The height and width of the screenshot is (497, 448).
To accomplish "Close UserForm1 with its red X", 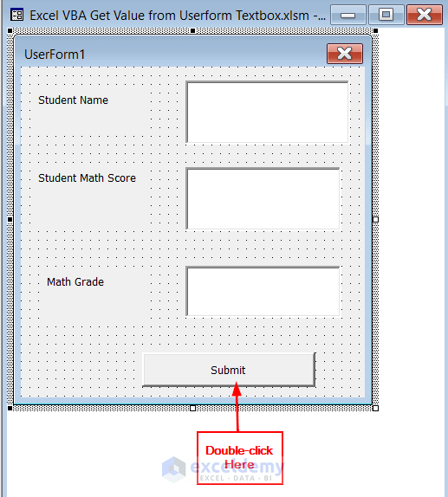I will tap(345, 54).
